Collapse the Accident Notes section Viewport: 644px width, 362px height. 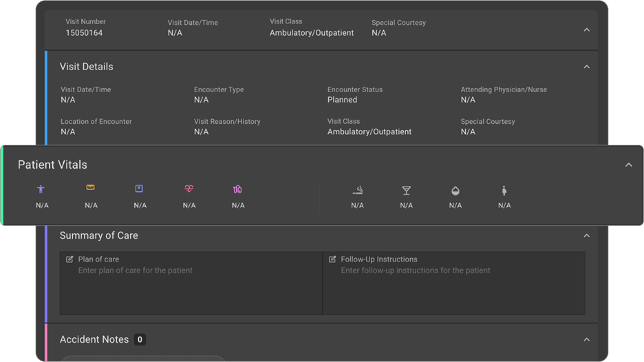(x=586, y=339)
